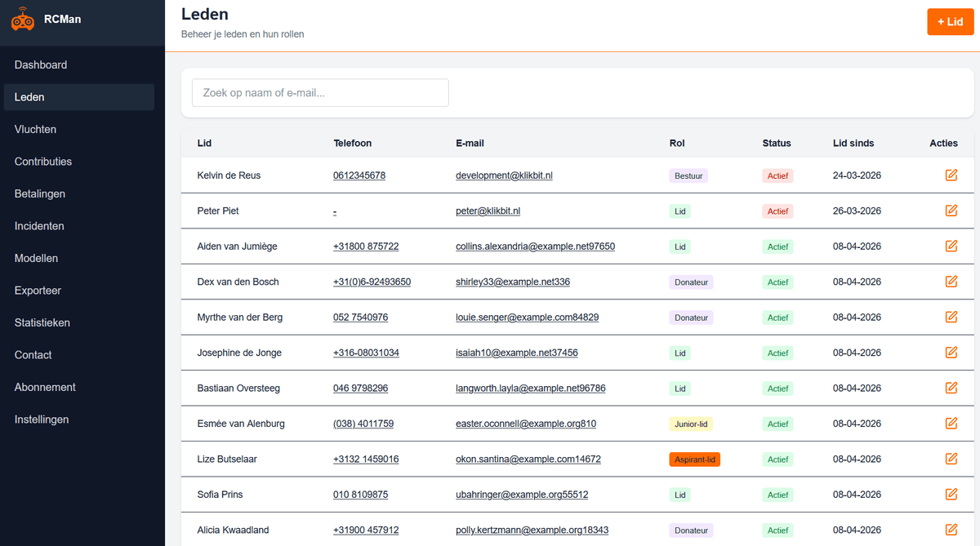Click the + Lid button
Viewport: 980px width, 546px height.
point(950,22)
